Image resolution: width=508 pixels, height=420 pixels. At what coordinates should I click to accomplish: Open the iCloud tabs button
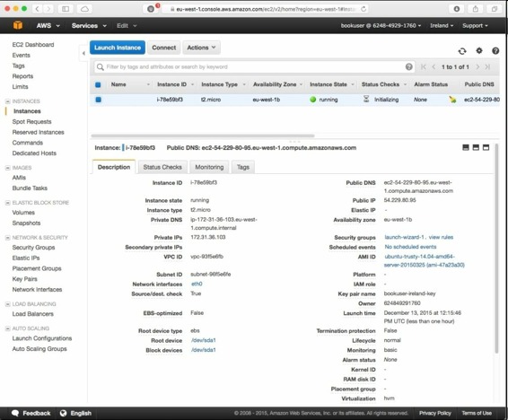(x=84, y=9)
